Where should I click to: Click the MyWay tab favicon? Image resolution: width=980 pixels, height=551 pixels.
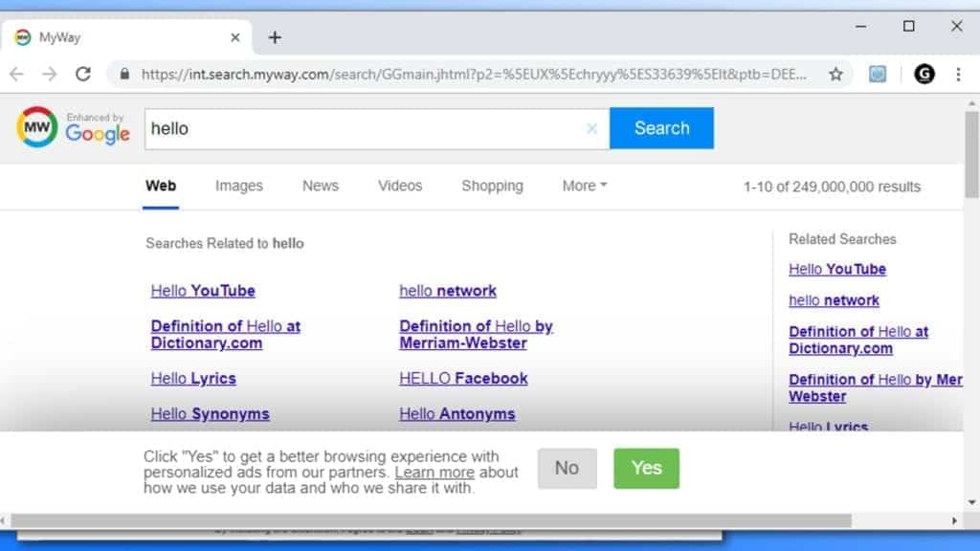point(23,37)
